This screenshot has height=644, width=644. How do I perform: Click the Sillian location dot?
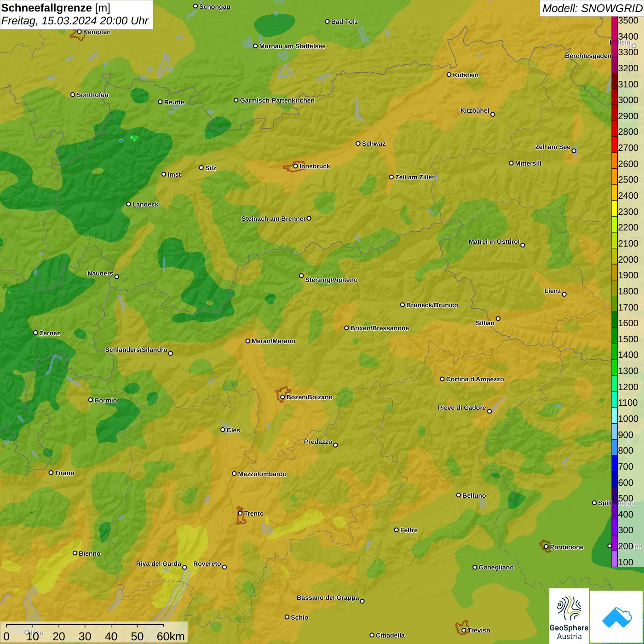click(498, 318)
